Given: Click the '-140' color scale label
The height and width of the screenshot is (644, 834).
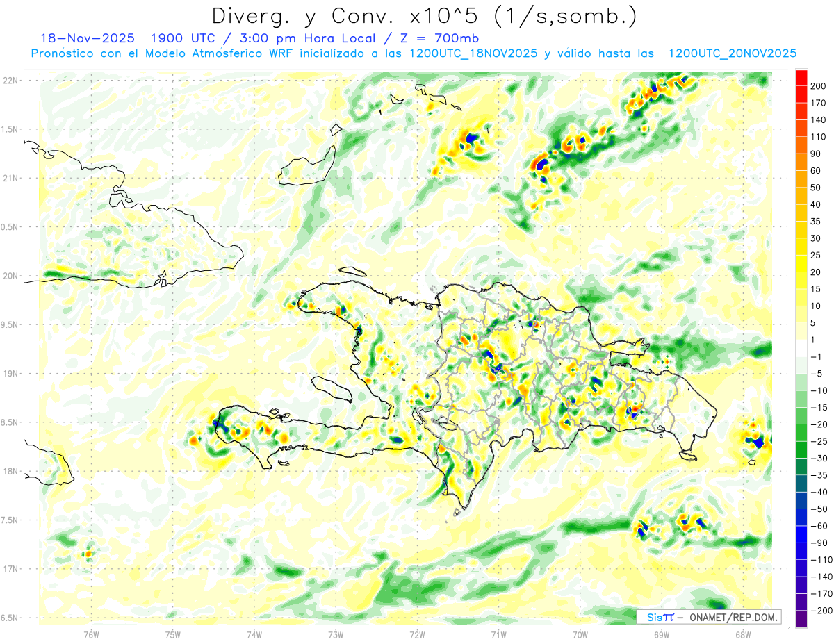Looking at the screenshot, I should point(821,577).
